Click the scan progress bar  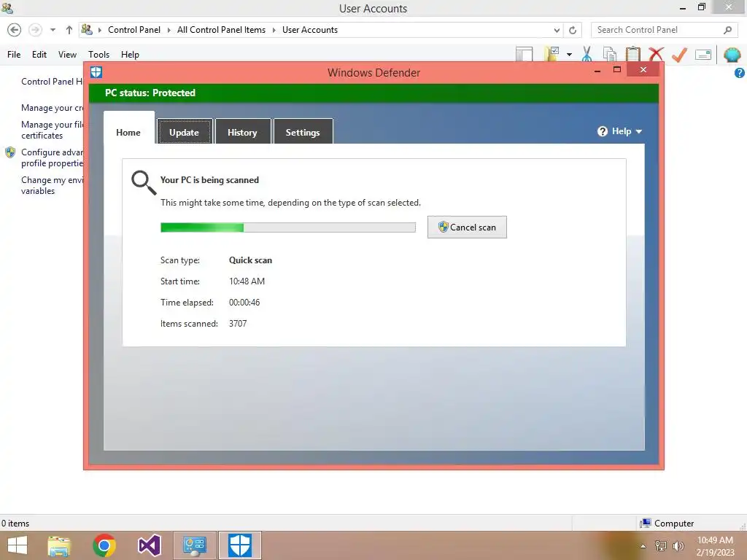click(x=288, y=227)
